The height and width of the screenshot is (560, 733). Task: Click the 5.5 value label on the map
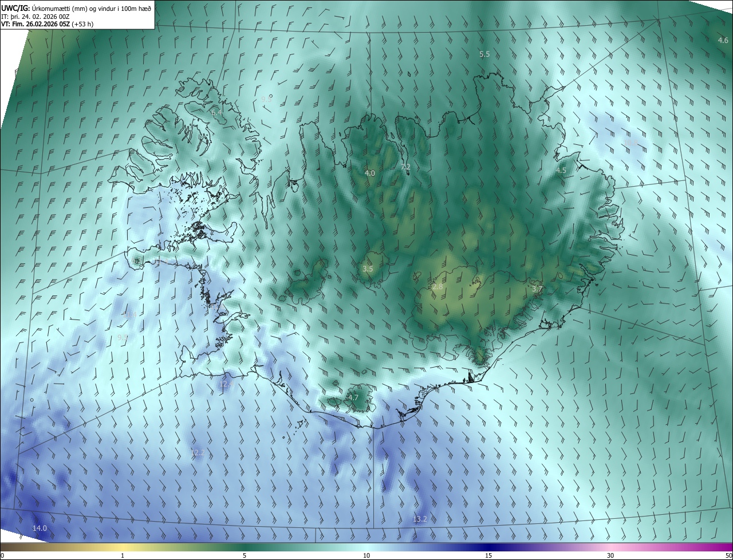coord(484,54)
